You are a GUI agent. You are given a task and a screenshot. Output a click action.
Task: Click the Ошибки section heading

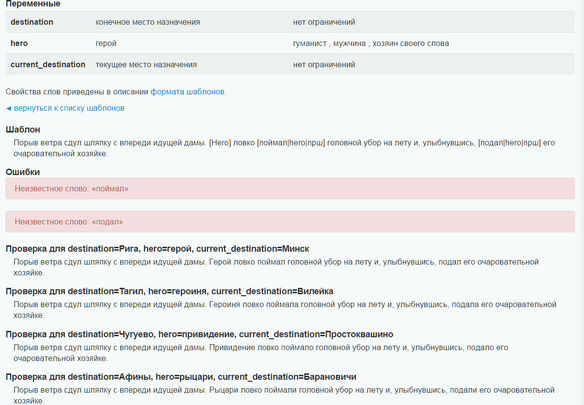pos(23,172)
